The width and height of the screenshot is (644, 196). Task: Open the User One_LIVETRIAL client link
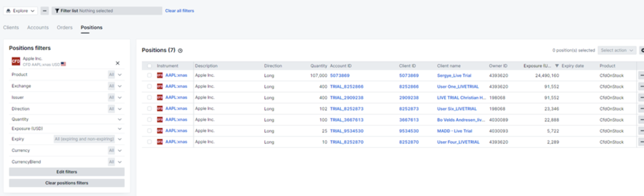pyautogui.click(x=454, y=86)
